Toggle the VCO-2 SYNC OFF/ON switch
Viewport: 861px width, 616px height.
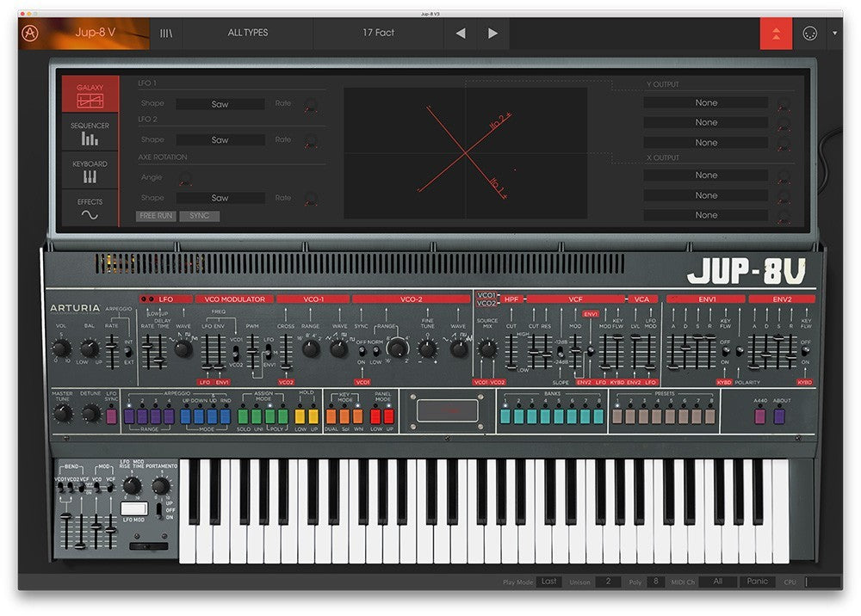(x=362, y=350)
